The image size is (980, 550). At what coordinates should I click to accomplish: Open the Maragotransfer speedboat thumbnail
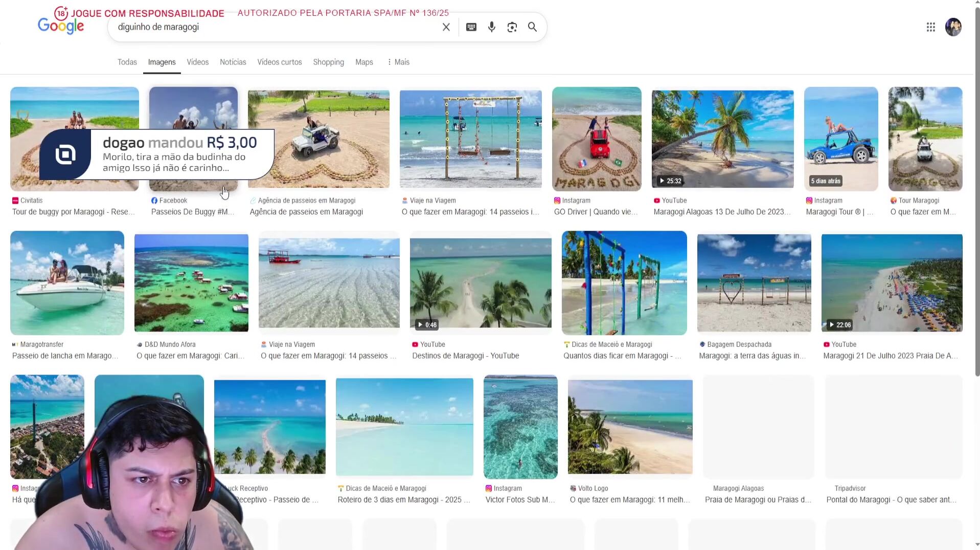[67, 283]
